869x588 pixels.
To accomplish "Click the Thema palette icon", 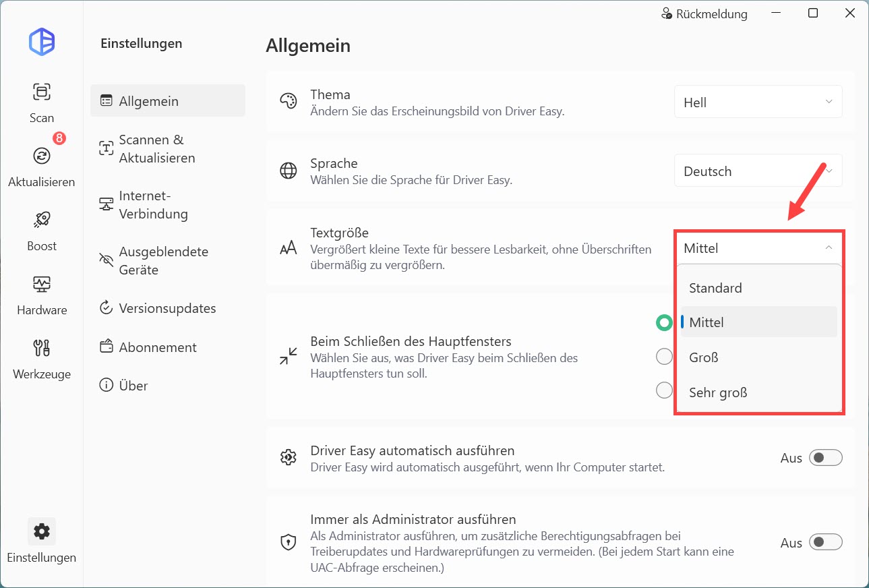I will (x=288, y=102).
